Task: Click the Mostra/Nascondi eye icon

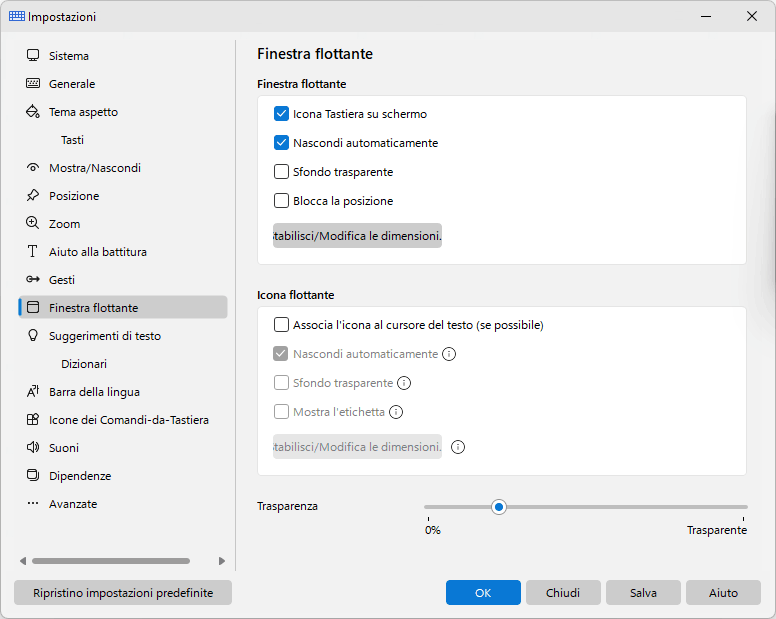Action: (x=33, y=168)
